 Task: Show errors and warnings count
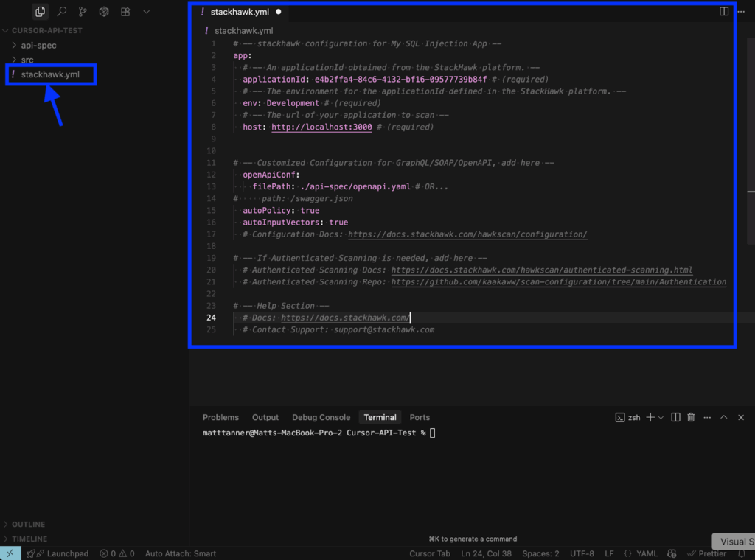tap(117, 553)
